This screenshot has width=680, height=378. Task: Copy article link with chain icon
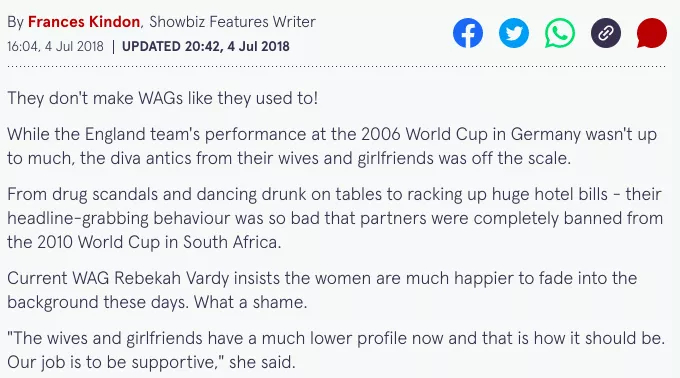(606, 33)
